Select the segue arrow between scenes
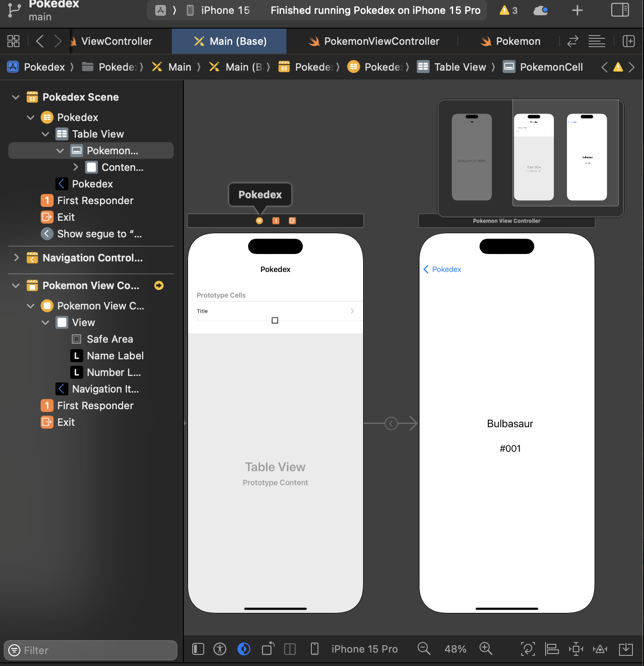Image resolution: width=644 pixels, height=666 pixels. (x=391, y=423)
